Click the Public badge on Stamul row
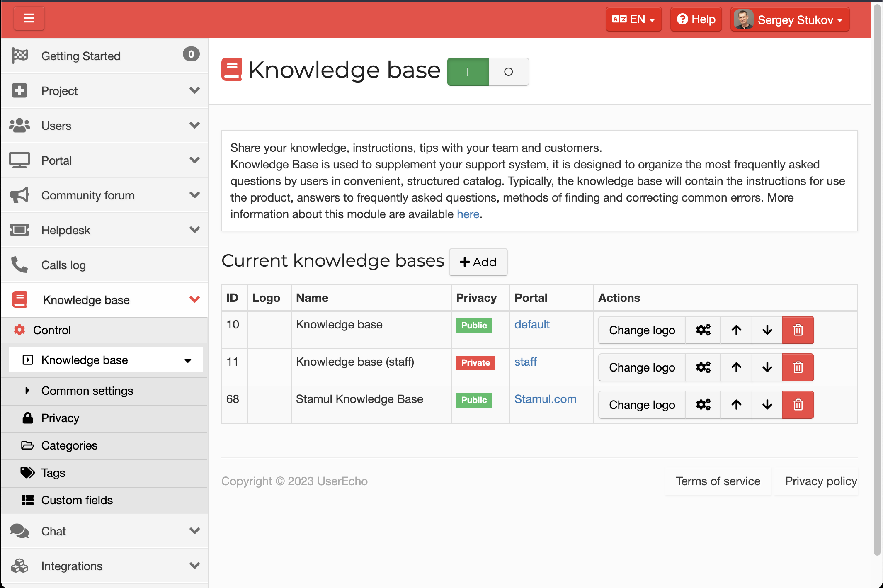This screenshot has width=883, height=588. 474,400
